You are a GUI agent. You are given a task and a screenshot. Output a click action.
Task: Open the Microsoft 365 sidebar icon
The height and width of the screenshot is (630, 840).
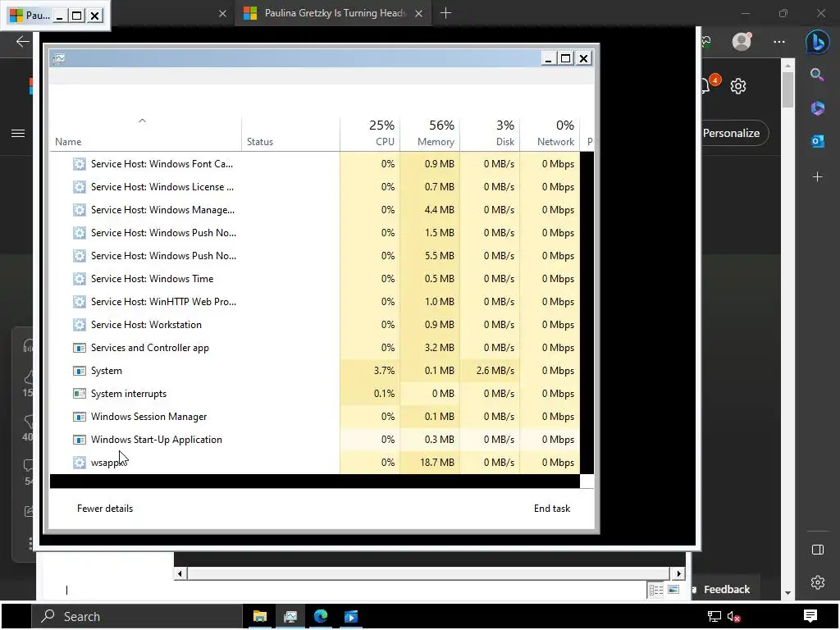[x=818, y=108]
